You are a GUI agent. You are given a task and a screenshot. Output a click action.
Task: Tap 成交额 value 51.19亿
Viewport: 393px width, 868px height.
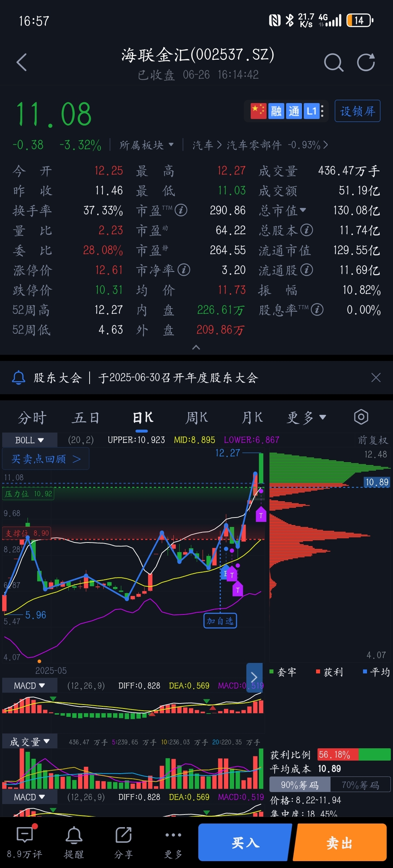click(x=359, y=190)
